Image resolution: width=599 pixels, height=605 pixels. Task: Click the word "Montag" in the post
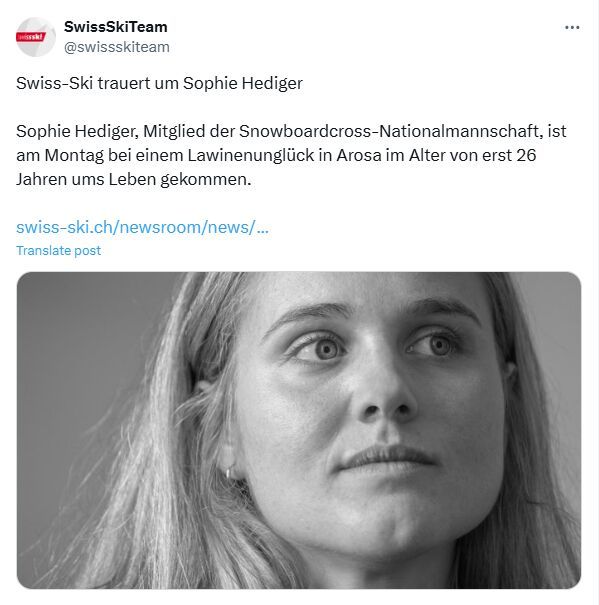pos(74,156)
